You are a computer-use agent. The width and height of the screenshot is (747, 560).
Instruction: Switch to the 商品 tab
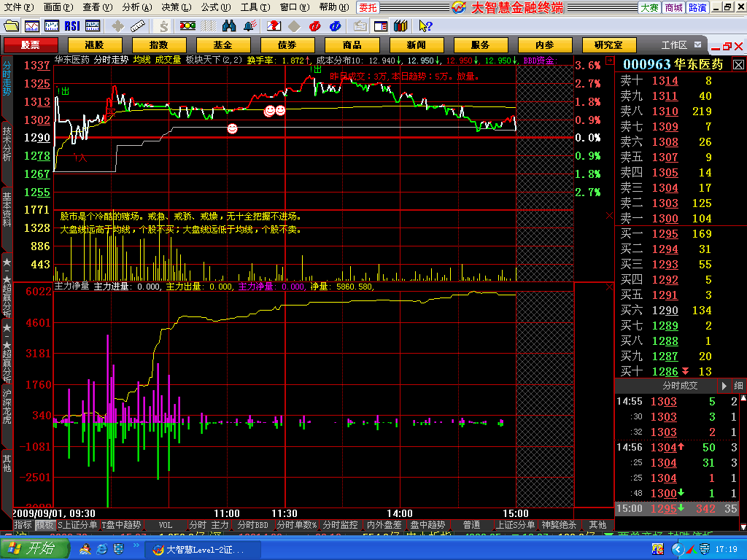(x=352, y=45)
